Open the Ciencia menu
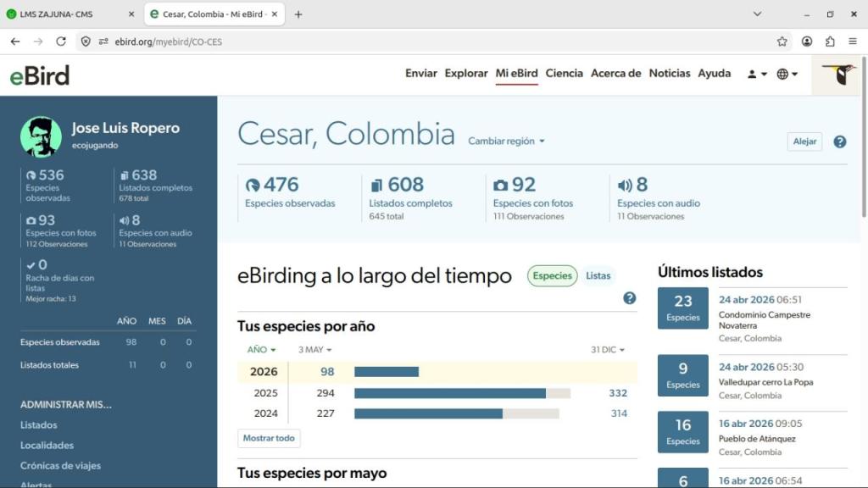This screenshot has width=868, height=488. (x=564, y=73)
